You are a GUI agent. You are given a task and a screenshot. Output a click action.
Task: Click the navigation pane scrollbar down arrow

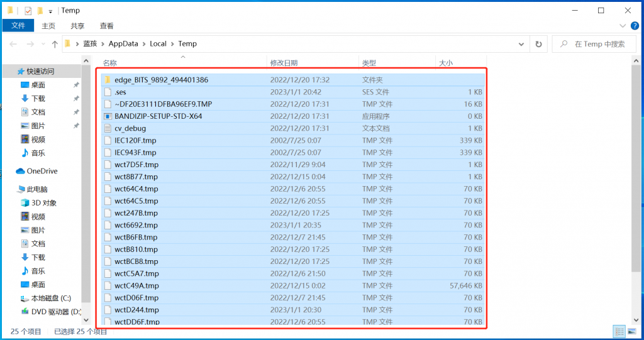[x=86, y=320]
